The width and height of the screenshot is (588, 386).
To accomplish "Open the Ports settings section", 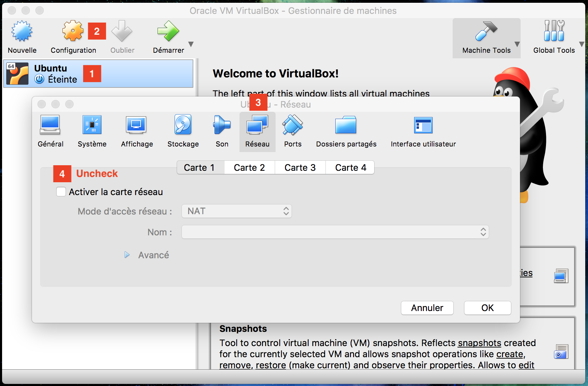I will [x=293, y=132].
